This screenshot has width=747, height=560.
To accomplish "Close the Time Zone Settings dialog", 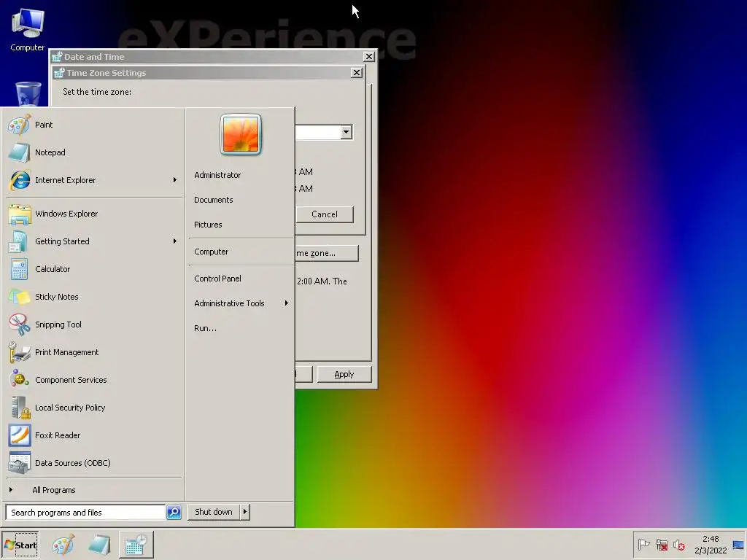I will click(356, 73).
